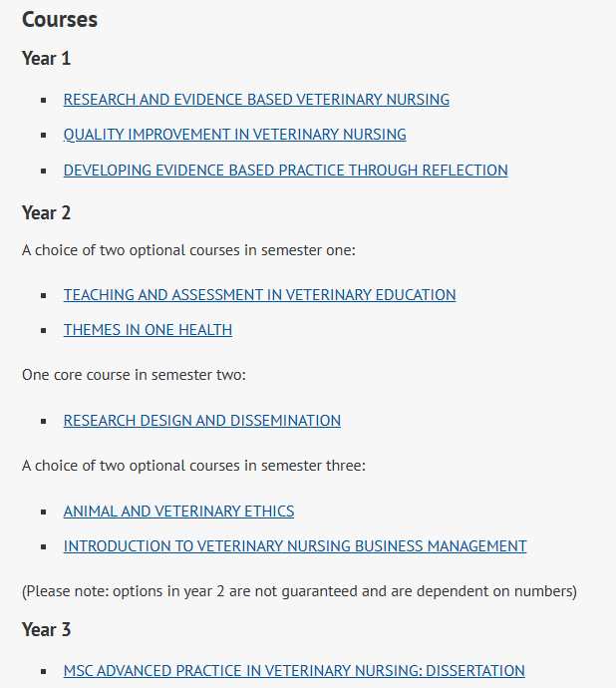This screenshot has width=616, height=688.
Task: Open Research and Evidence Based Veterinary Nursing link
Action: click(x=256, y=100)
